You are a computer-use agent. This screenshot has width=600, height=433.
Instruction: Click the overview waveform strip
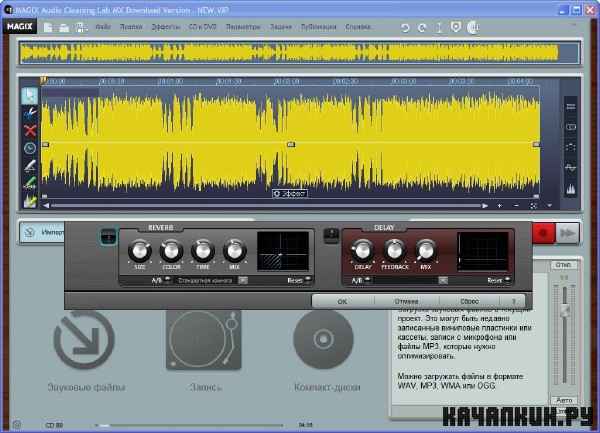(x=299, y=53)
